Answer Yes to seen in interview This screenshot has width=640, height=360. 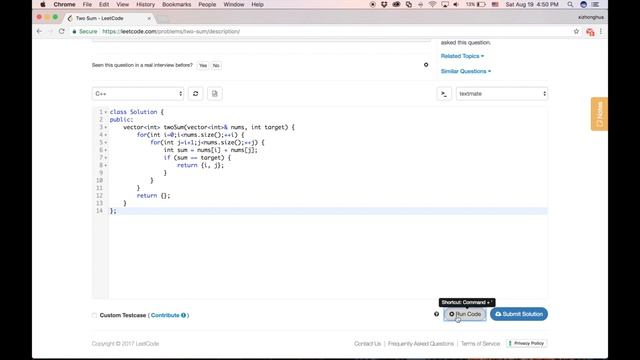pos(203,65)
